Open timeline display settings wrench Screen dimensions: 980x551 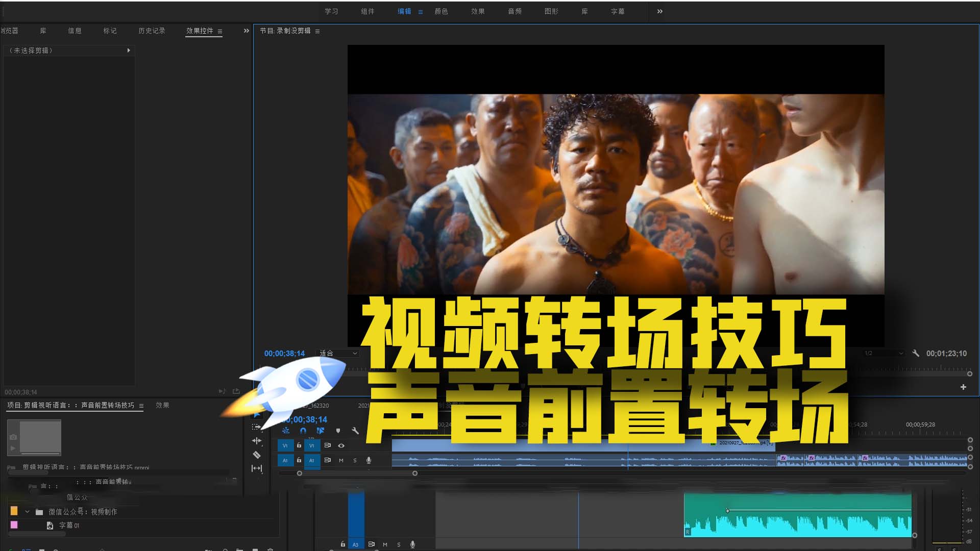tap(355, 431)
